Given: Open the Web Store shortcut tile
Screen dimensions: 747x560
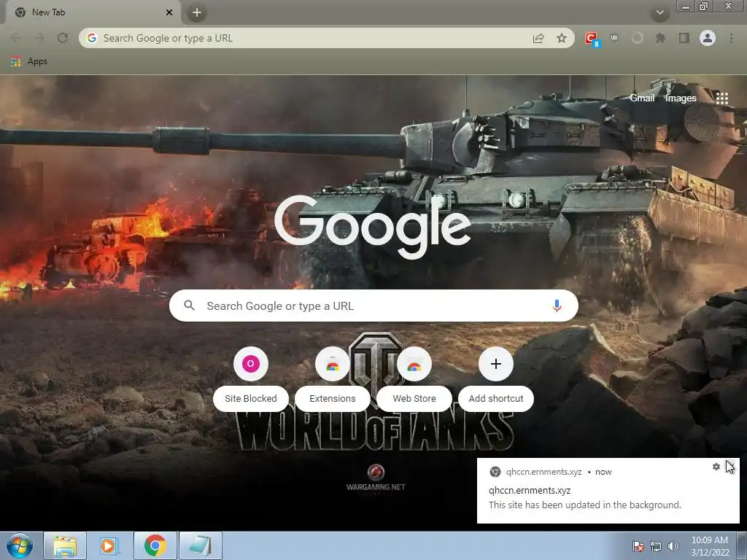Looking at the screenshot, I should pos(414,378).
